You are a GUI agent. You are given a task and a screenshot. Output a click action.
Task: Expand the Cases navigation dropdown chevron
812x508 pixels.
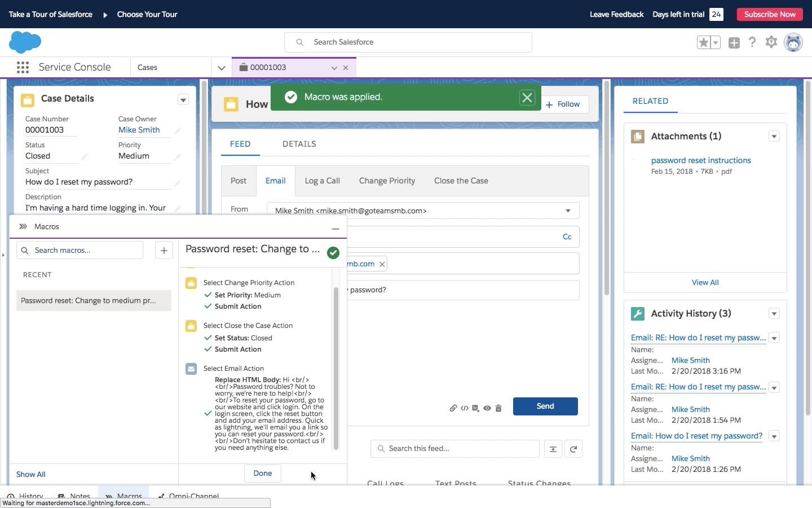click(222, 68)
